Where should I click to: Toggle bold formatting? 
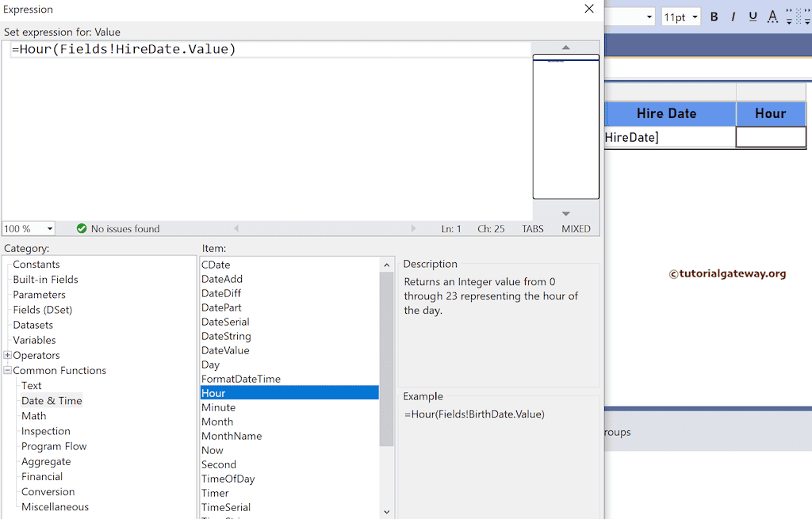[x=714, y=16]
